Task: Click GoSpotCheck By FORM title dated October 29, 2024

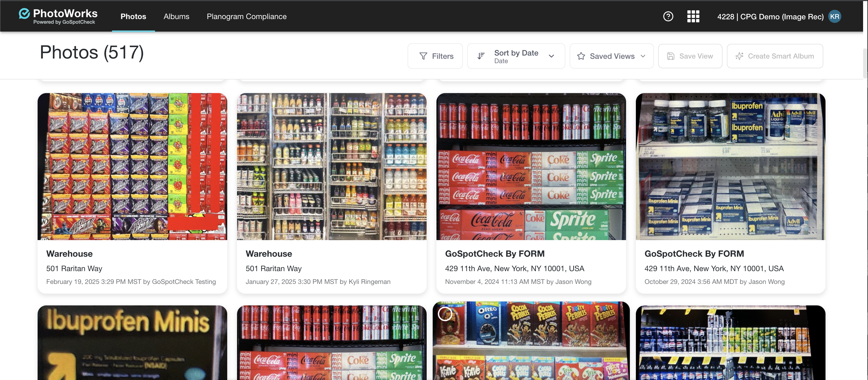Action: [x=694, y=254]
